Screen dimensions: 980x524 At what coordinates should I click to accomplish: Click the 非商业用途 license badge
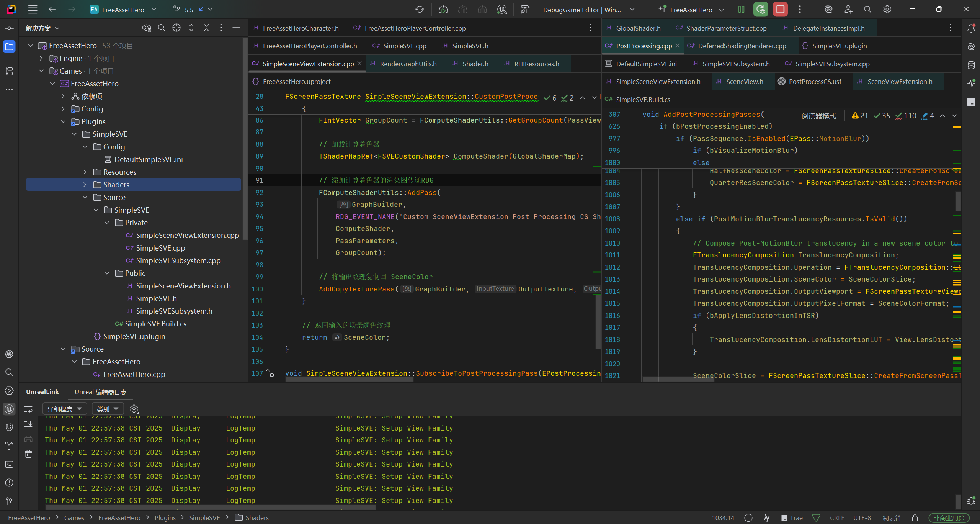[x=949, y=518]
